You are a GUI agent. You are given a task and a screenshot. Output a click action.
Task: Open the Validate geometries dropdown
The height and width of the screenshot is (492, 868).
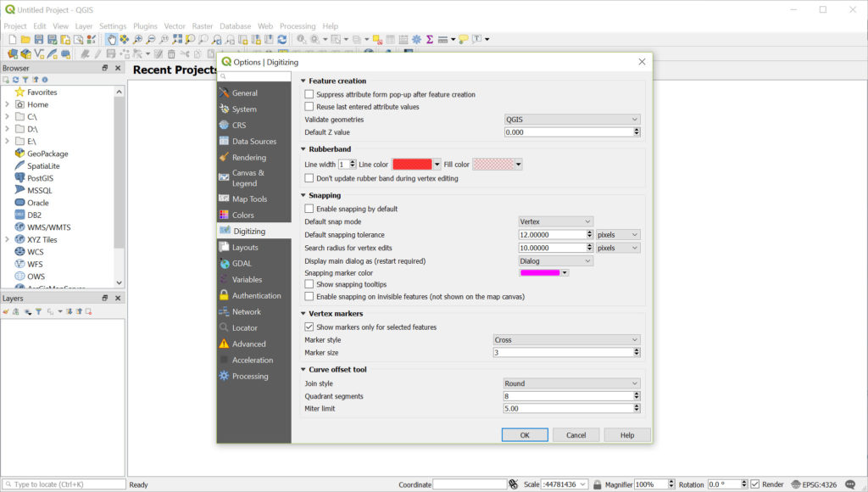click(572, 120)
